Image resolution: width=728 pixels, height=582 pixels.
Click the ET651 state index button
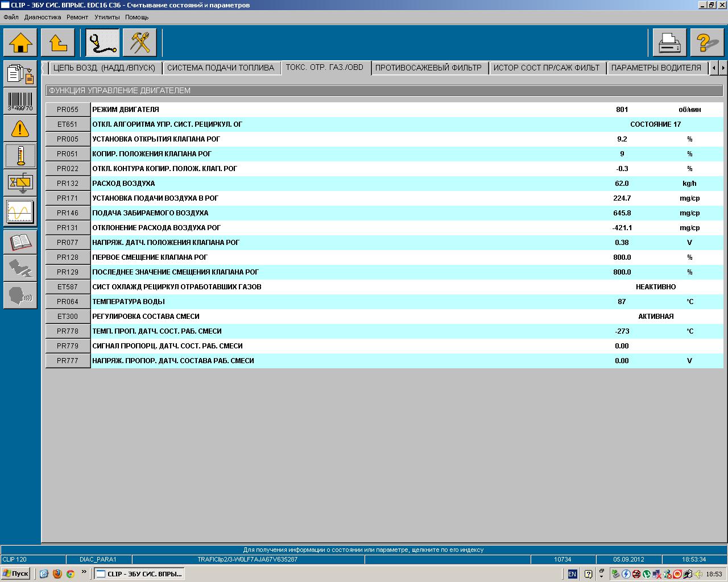68,124
